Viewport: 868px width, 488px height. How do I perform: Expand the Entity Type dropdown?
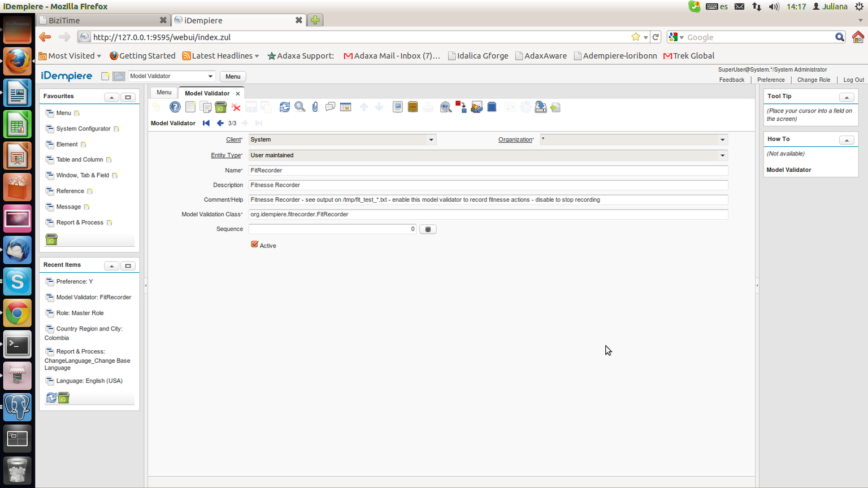tap(722, 155)
